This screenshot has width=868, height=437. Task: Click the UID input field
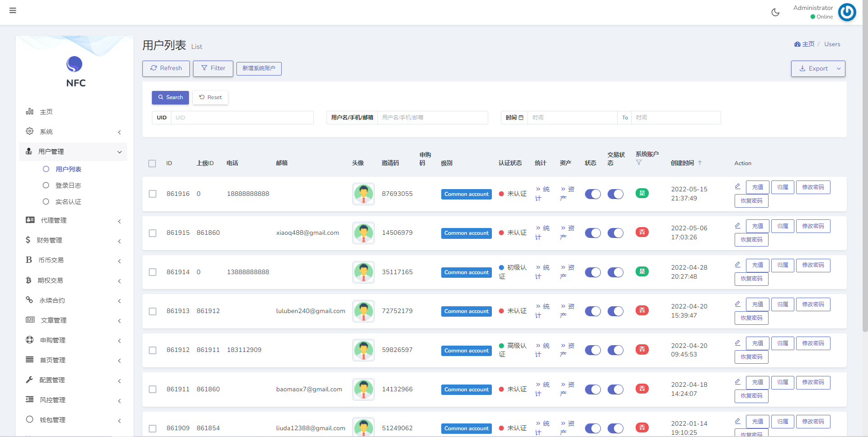tap(242, 118)
